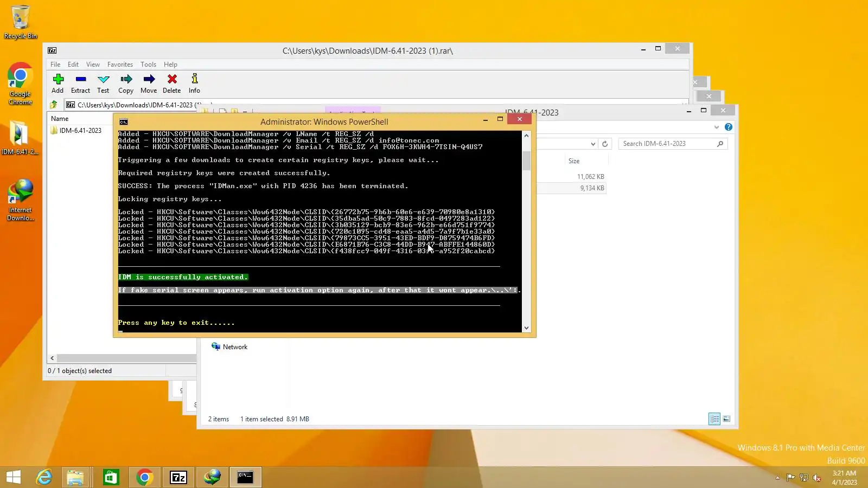Open File Explorer from the taskbar
868x488 pixels.
[x=75, y=477]
